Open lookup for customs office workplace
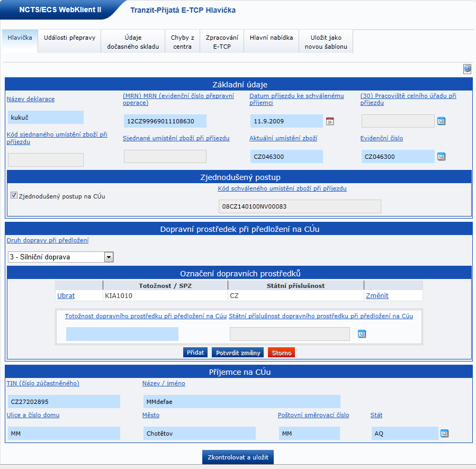The image size is (476, 469). coord(441,121)
